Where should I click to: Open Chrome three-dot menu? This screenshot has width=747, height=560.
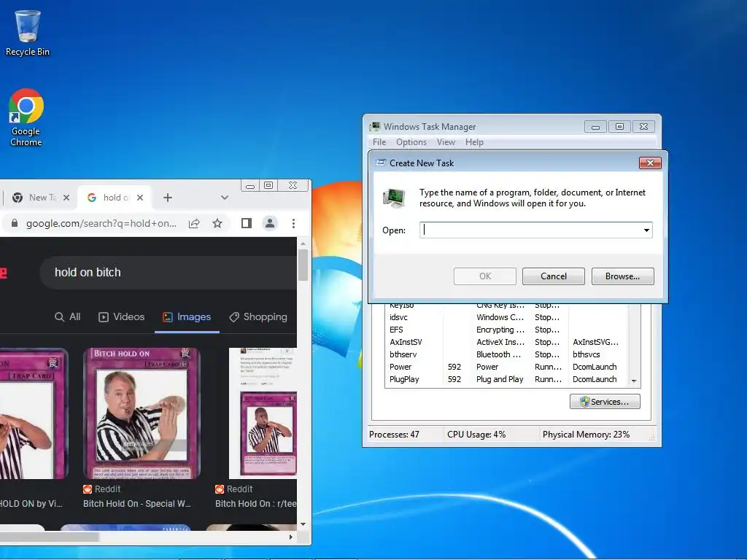coord(293,223)
